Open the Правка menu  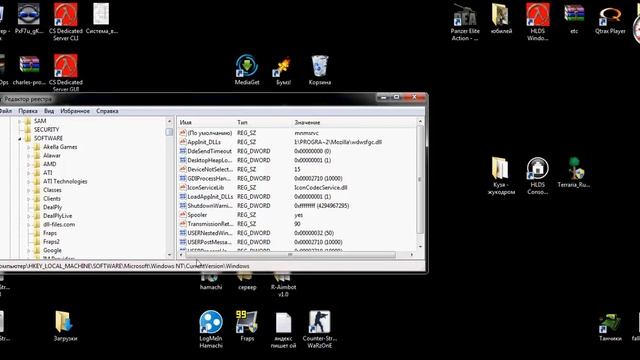click(28, 111)
